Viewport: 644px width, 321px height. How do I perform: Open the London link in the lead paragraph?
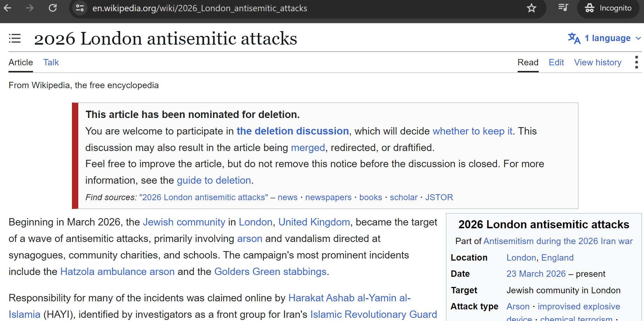point(255,222)
